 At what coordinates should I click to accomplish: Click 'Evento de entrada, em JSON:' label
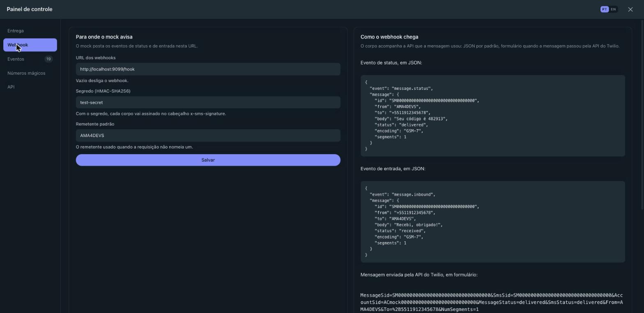(x=393, y=169)
